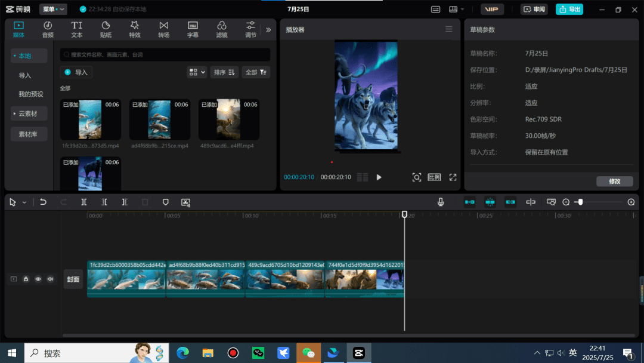
Task: Trim clip right of playhead
Action: tap(125, 202)
